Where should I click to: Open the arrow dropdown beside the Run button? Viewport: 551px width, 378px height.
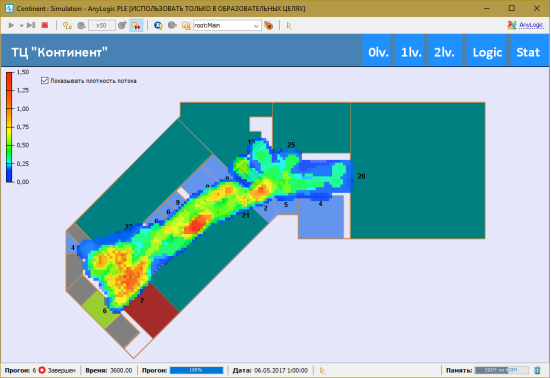[21, 26]
